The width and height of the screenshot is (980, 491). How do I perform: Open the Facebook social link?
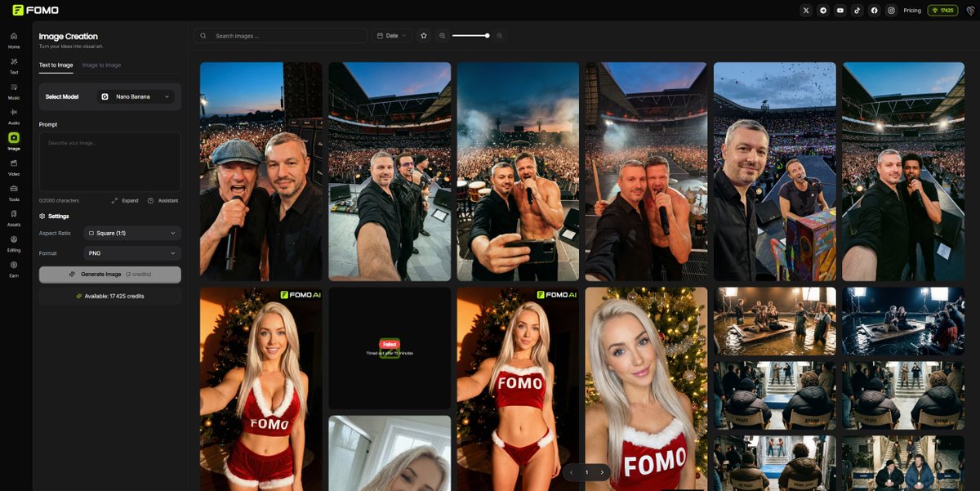click(x=875, y=11)
